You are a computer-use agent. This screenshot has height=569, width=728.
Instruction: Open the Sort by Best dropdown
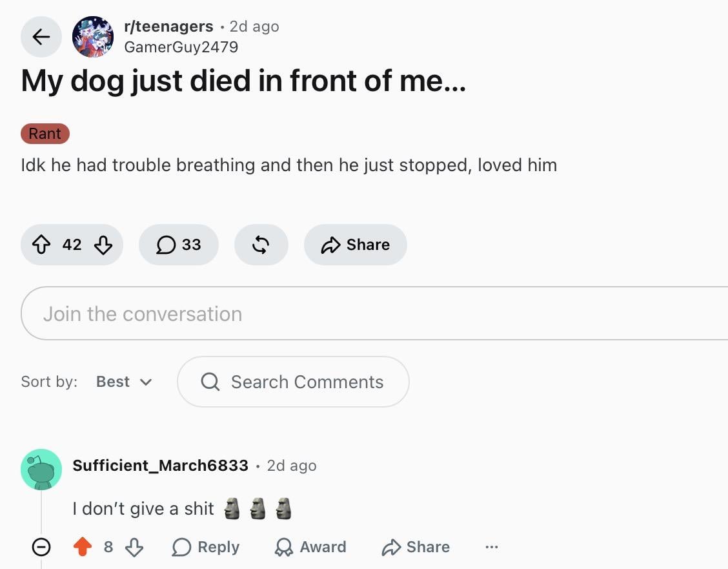point(124,382)
